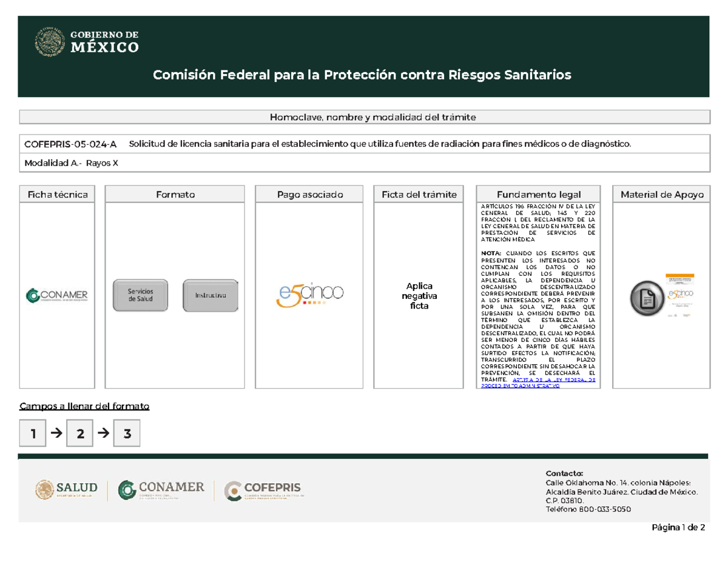Switch to the Formato tab

point(175,195)
